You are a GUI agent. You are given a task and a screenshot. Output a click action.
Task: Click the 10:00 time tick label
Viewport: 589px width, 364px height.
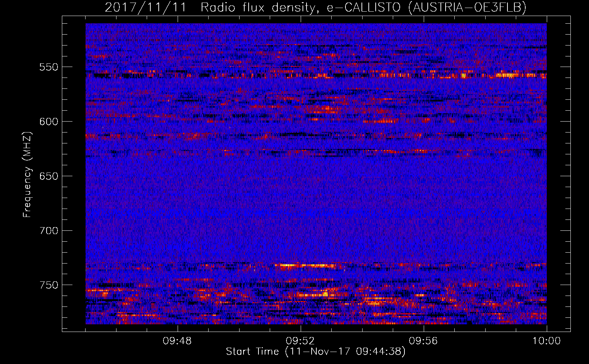click(x=547, y=341)
